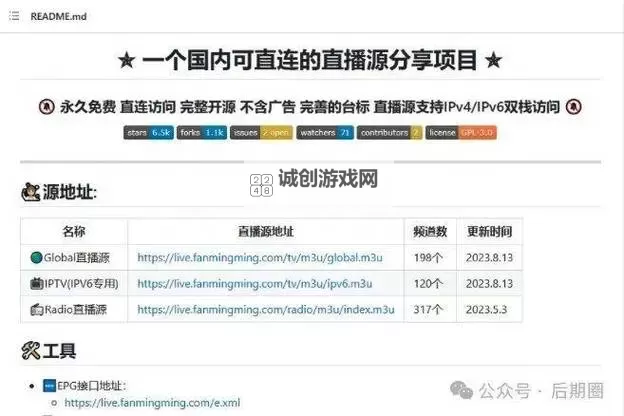Screen dimensions: 624x416
Task: Open the e.xml EPG link
Action: pyautogui.click(x=152, y=402)
